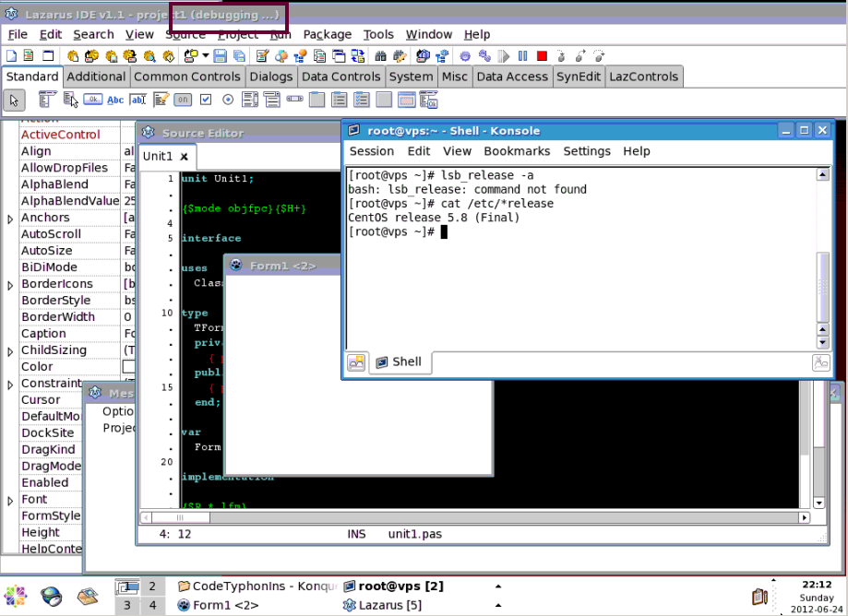Switch to virtual desktop 4

coord(152,605)
